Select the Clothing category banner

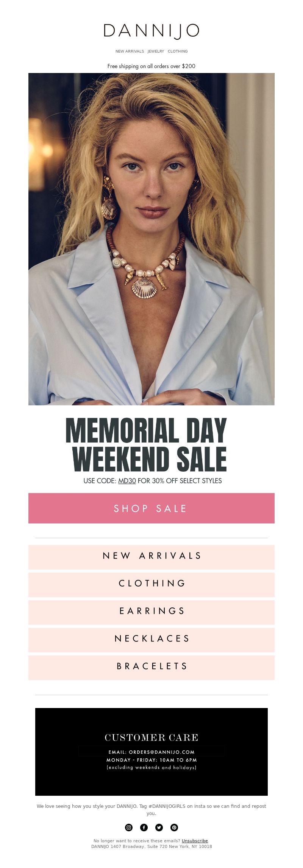151,584
